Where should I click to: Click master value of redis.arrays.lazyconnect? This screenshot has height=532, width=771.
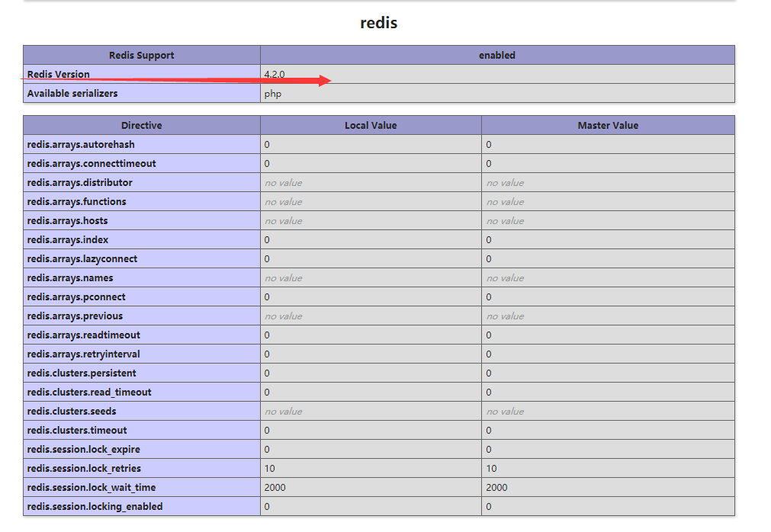[x=489, y=259]
